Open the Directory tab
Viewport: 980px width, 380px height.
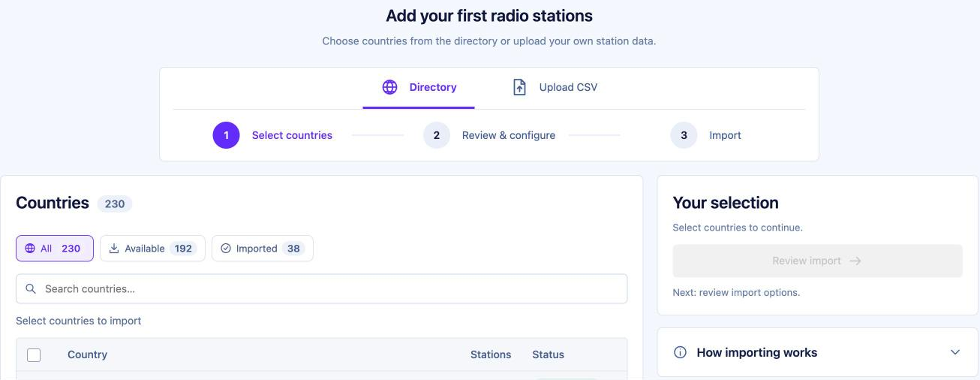[x=419, y=87]
